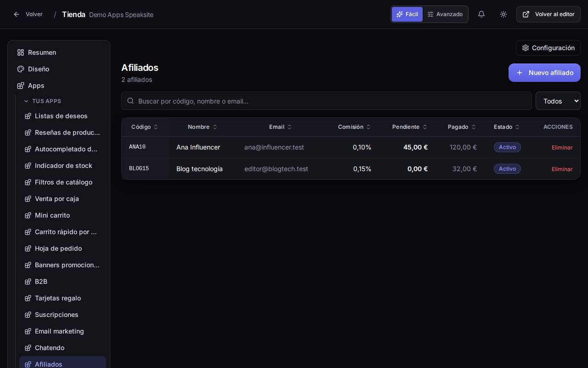Collapse the Tus Apps section
Viewport: 588px width, 368px height.
(x=42, y=101)
